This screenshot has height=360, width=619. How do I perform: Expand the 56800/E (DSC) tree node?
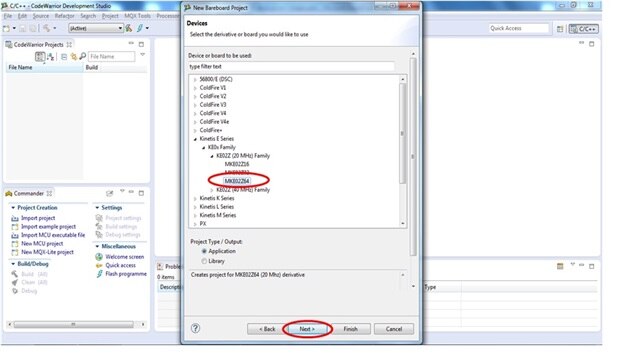(x=195, y=79)
